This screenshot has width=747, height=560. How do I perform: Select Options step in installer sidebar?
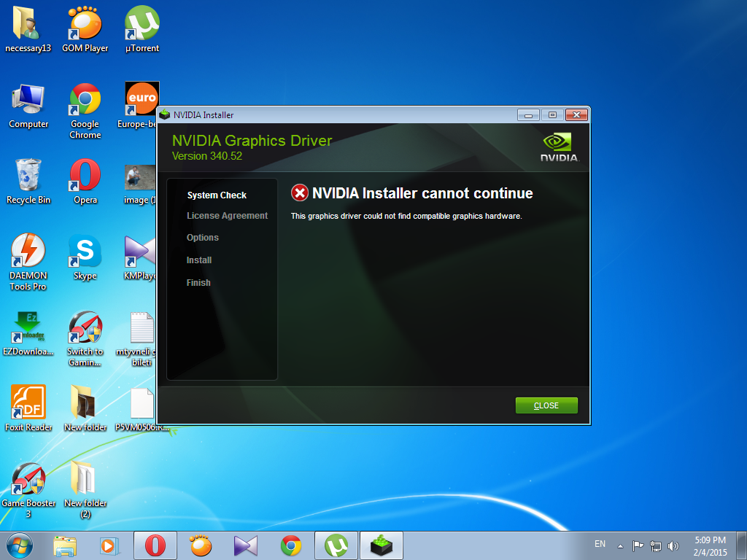pos(203,238)
